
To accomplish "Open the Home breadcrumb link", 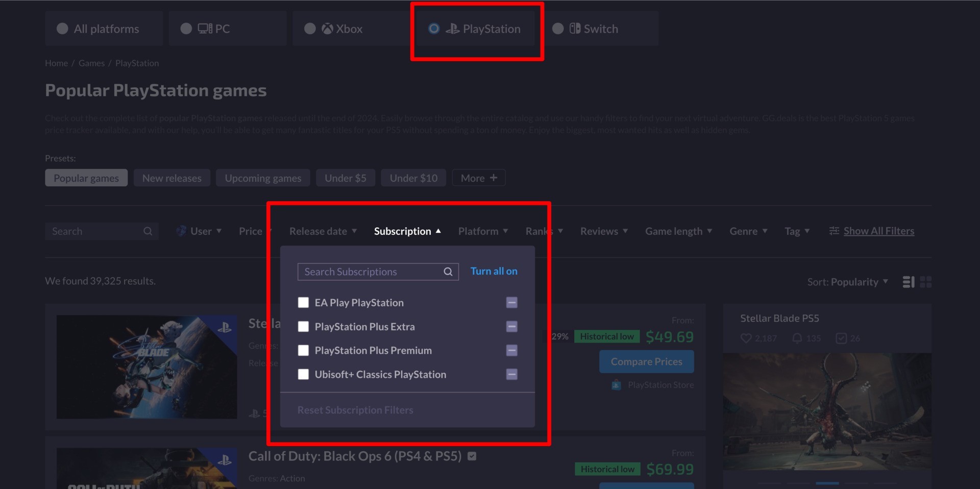I will 56,63.
